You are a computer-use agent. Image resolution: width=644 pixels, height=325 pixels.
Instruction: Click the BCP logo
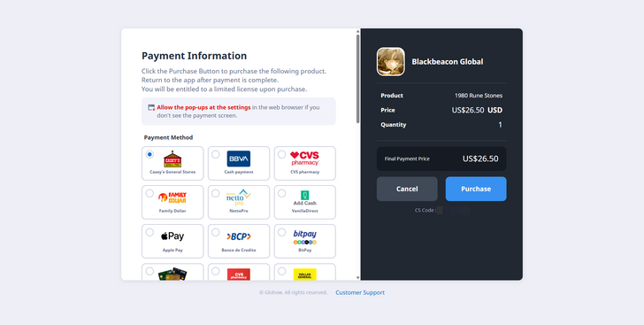click(x=239, y=236)
